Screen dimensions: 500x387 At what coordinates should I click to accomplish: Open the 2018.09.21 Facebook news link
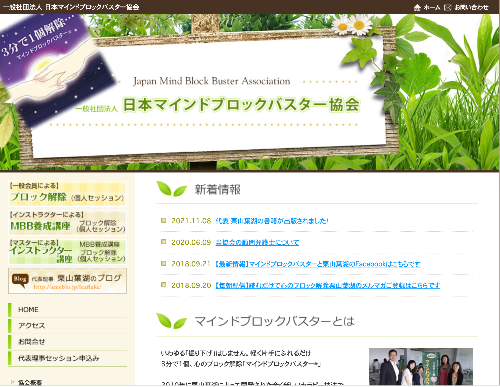click(x=318, y=264)
